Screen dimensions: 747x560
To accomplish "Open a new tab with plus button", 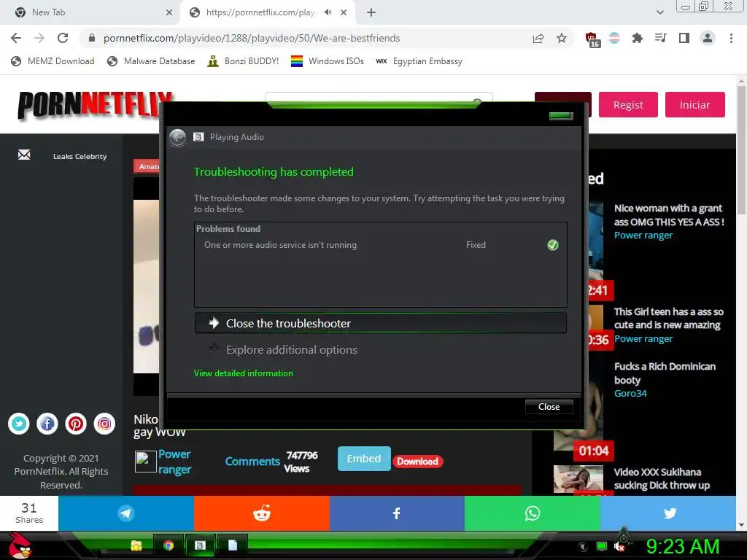I will click(371, 12).
